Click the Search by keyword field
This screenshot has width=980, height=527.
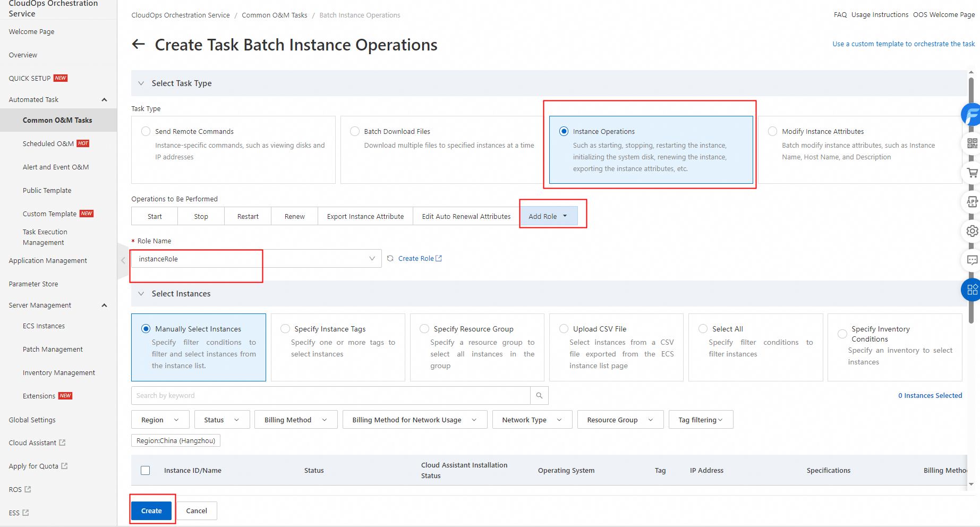pos(331,395)
